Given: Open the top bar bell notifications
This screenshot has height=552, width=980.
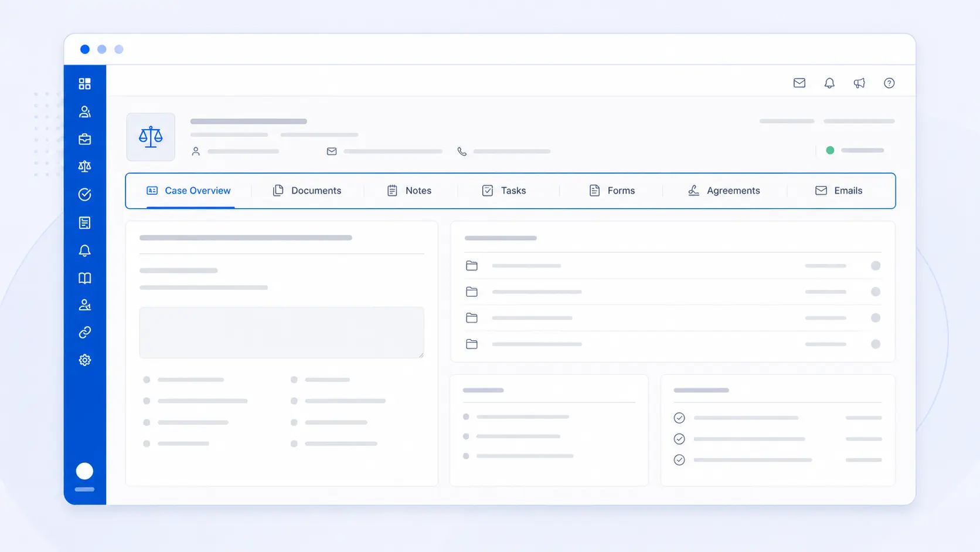Looking at the screenshot, I should coord(829,83).
